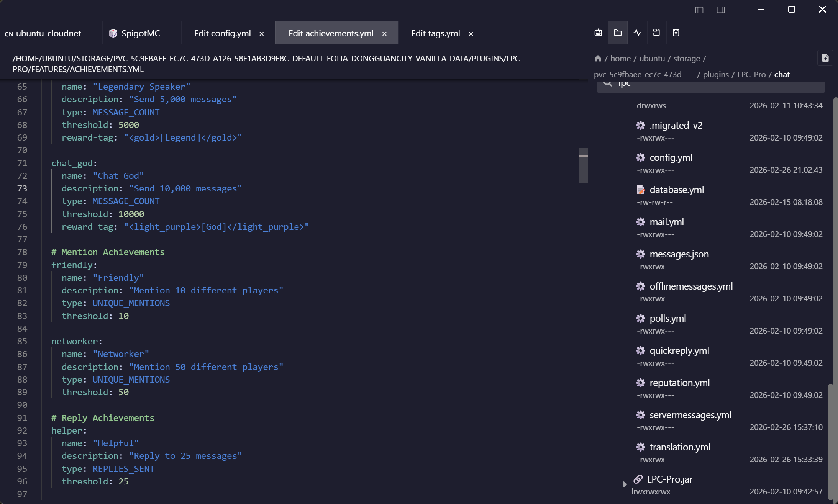Screen dimensions: 838x504
Task: Close the Edit tags.yml tab
Action: [471, 34]
